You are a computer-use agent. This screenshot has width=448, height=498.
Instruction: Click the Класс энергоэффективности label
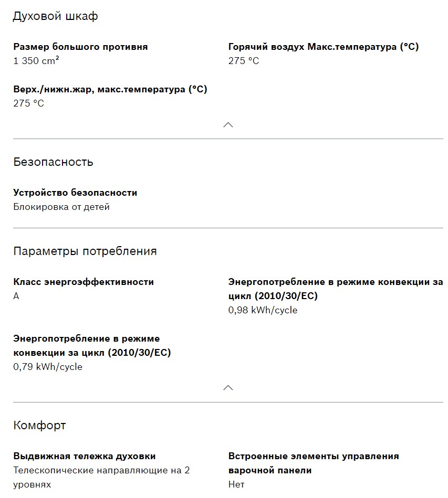click(x=84, y=282)
